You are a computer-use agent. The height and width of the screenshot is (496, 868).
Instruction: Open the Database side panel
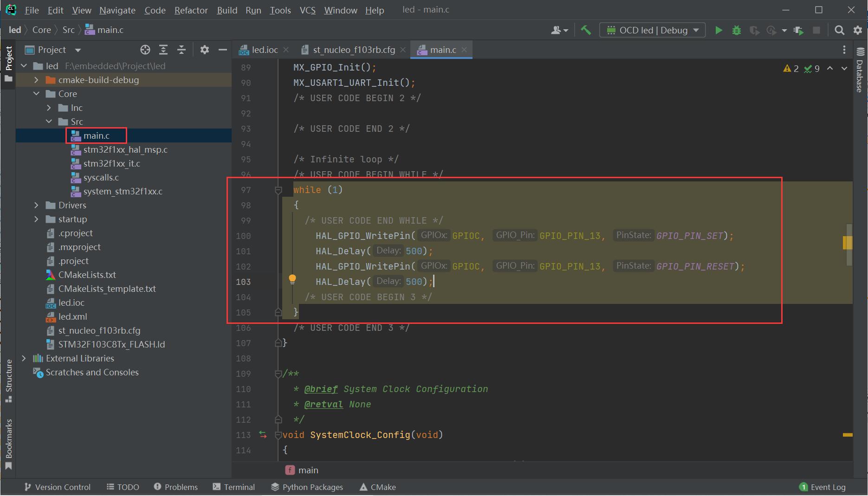click(860, 70)
